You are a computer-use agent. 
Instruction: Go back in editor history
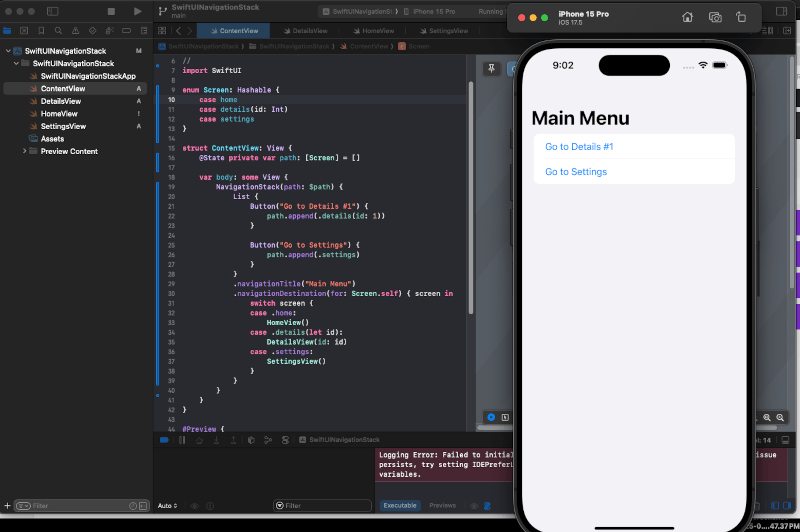pos(178,31)
